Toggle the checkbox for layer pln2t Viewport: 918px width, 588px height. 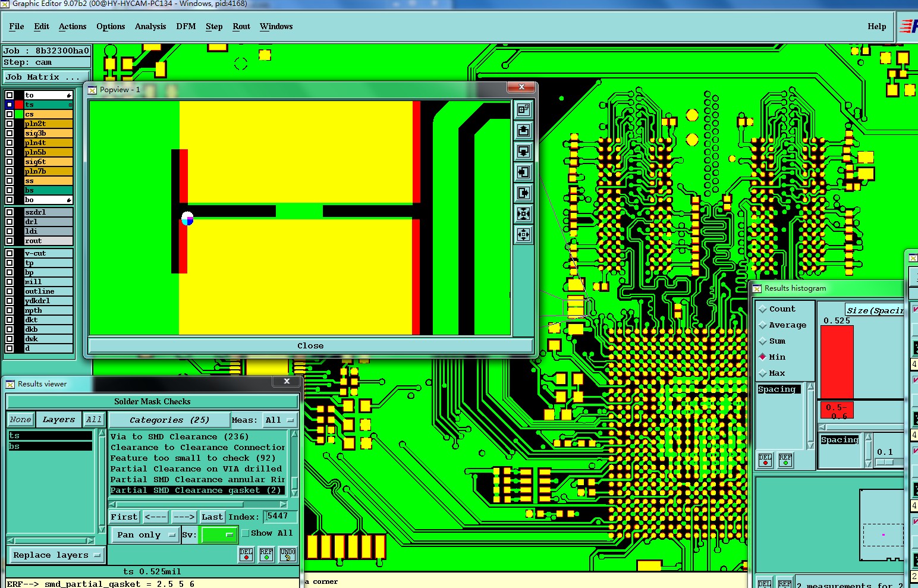(10, 124)
